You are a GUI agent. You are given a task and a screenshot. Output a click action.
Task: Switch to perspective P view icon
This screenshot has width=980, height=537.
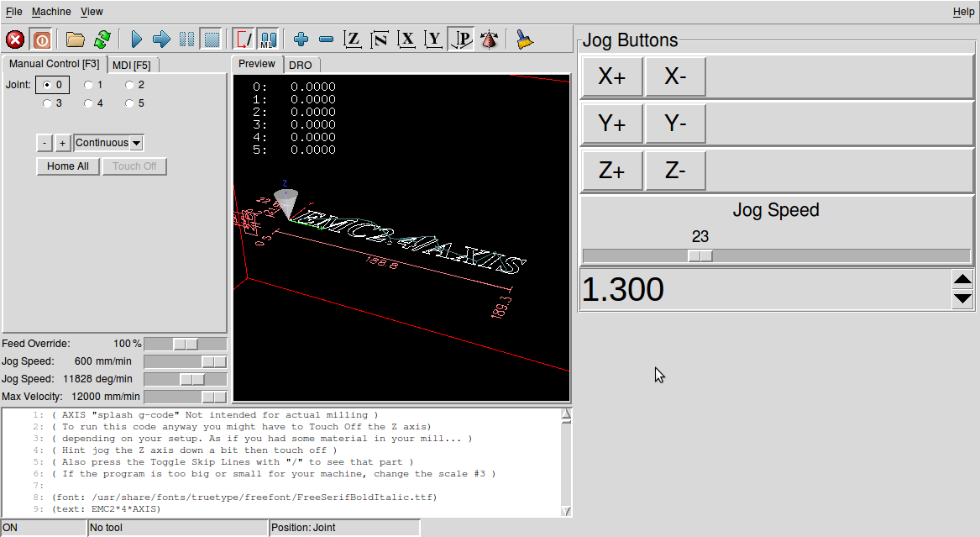pyautogui.click(x=461, y=40)
